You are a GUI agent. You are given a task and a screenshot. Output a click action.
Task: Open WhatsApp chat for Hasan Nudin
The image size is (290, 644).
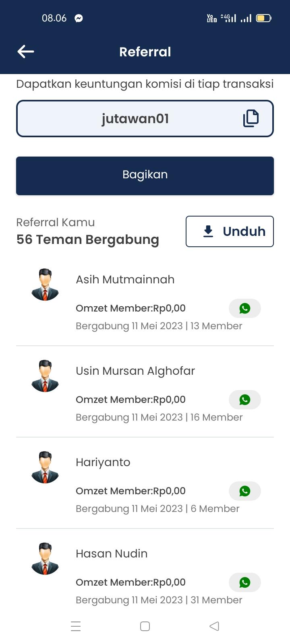click(245, 582)
